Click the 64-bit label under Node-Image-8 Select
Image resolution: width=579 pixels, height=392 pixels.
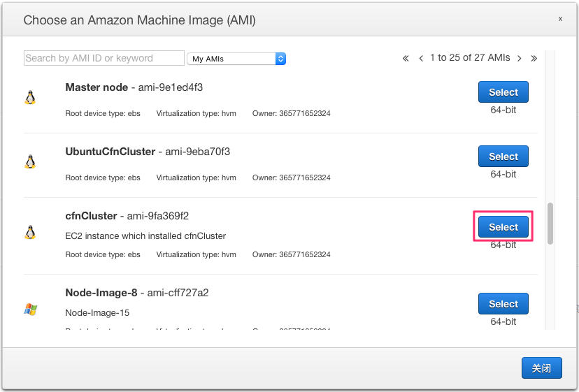(503, 321)
